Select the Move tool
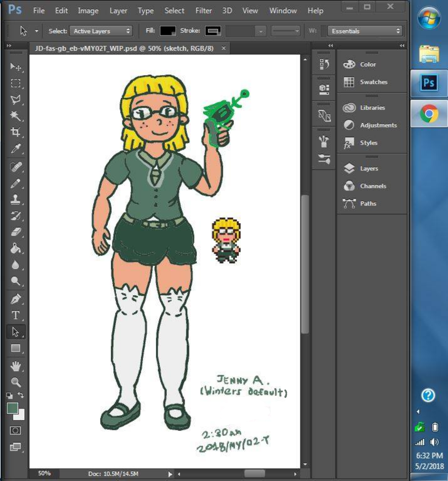448x481 pixels. pos(16,67)
